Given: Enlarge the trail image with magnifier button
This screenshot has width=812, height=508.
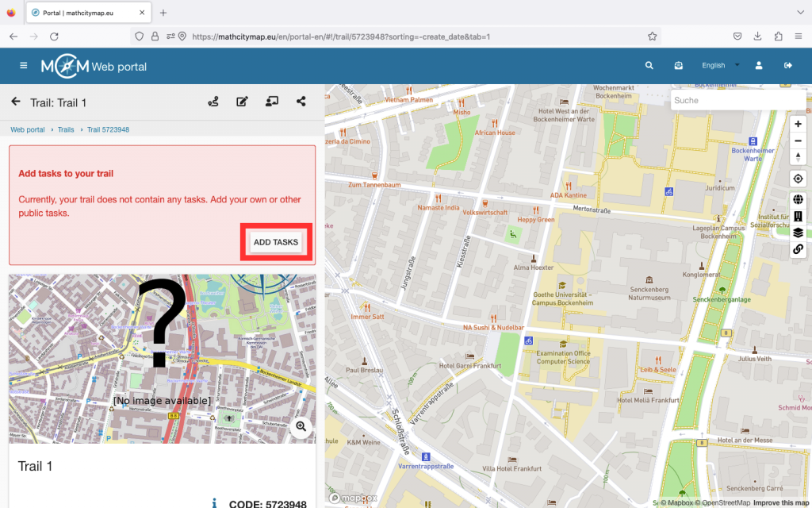Looking at the screenshot, I should point(301,426).
